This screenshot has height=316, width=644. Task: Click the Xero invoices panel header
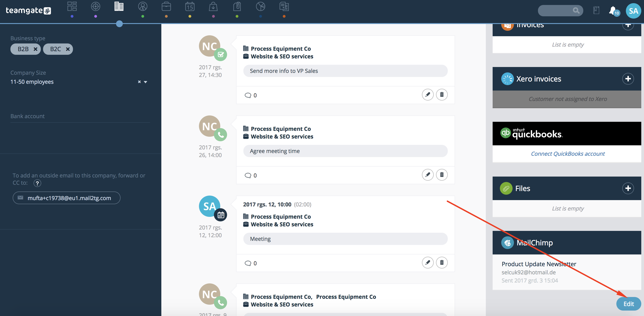coord(567,79)
